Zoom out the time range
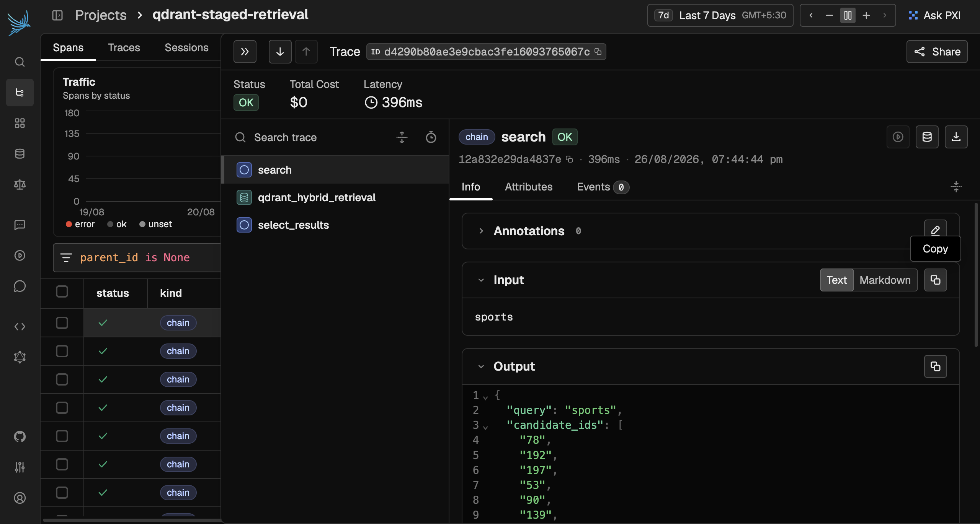The height and width of the screenshot is (524, 980). click(829, 15)
